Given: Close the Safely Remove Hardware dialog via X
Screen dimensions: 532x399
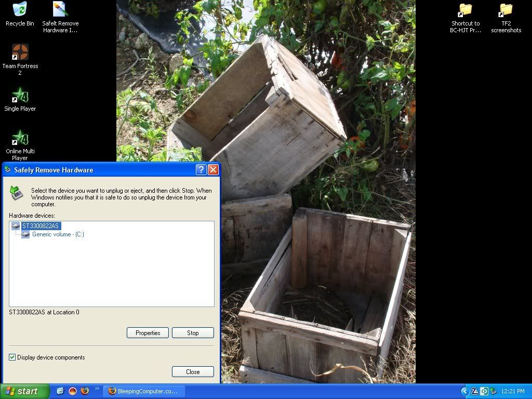Looking at the screenshot, I should [x=213, y=170].
